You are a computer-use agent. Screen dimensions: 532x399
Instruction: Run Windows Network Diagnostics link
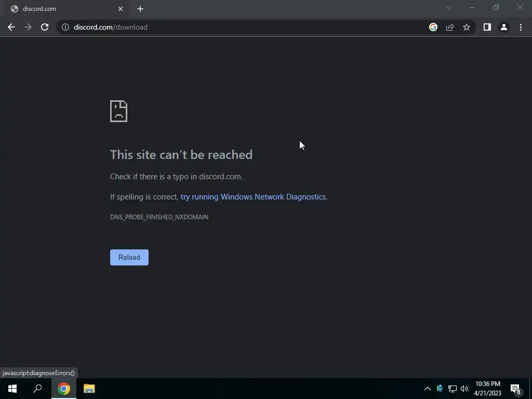click(253, 197)
